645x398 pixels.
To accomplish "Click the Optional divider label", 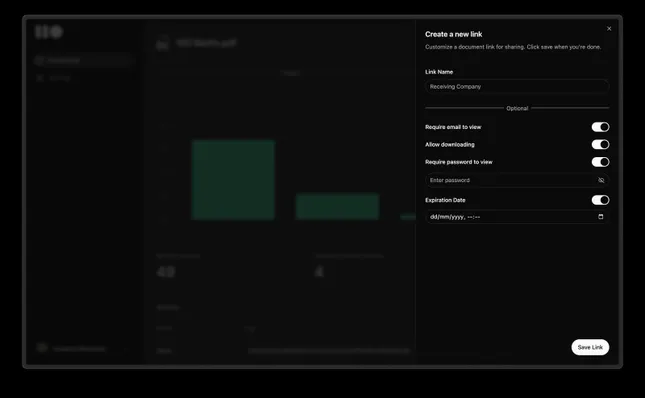I will tap(517, 109).
